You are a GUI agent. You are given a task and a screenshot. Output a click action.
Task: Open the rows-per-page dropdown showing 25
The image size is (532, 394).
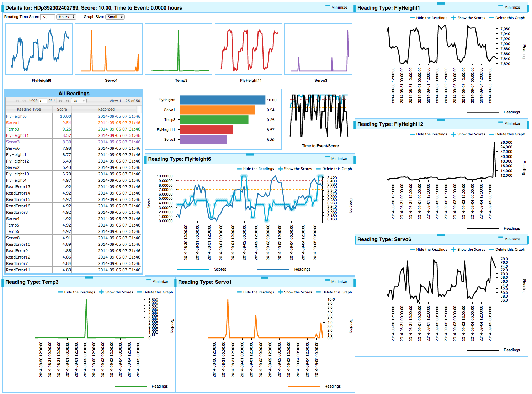point(79,101)
